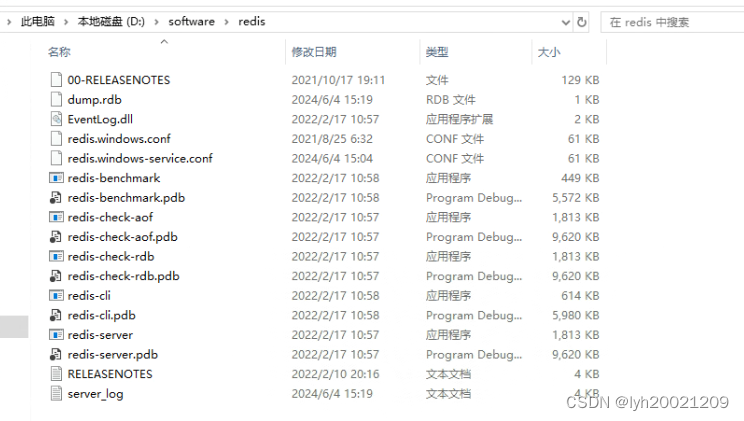
Task: Go to the software folder breadcrumb
Action: (x=191, y=21)
